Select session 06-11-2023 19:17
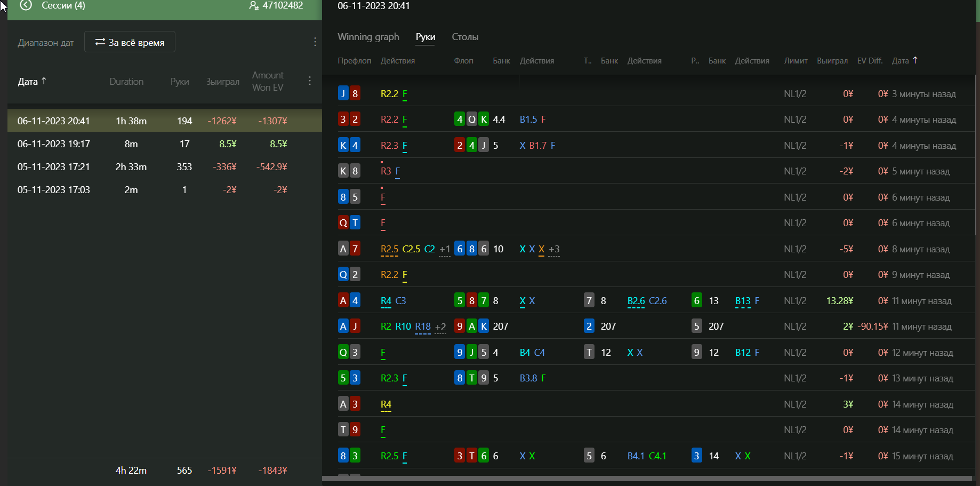The width and height of the screenshot is (980, 486). coord(165,144)
